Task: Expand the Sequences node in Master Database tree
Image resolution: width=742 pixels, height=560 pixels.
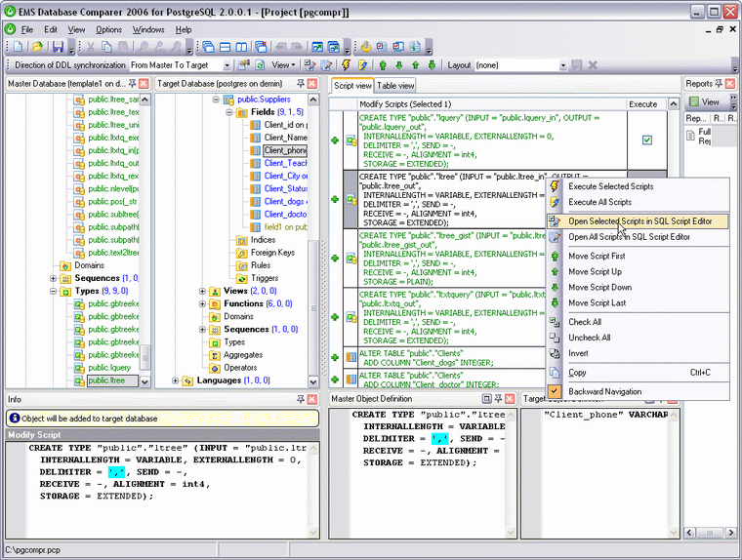Action: pyautogui.click(x=53, y=278)
